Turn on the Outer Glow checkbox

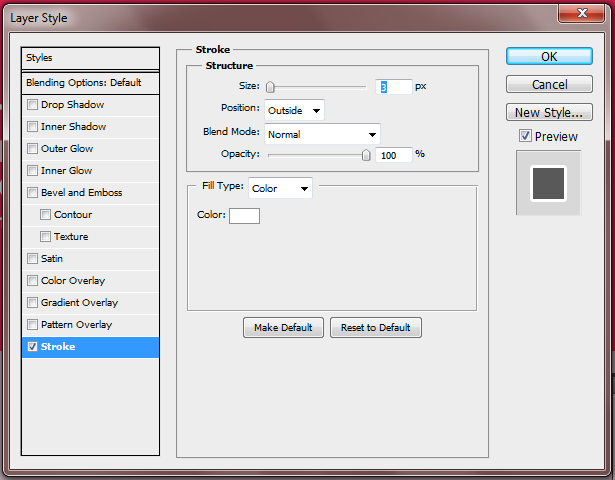pos(34,149)
